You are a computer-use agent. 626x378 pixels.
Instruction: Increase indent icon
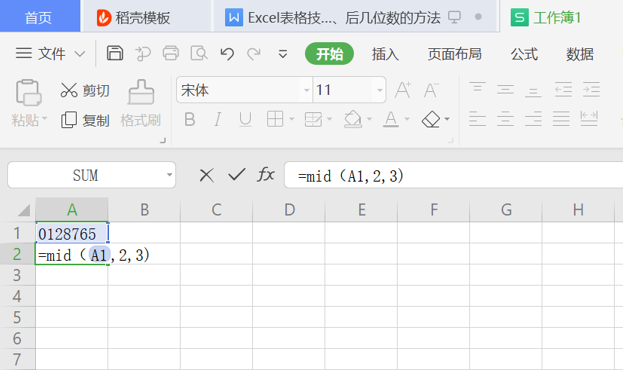[x=591, y=89]
